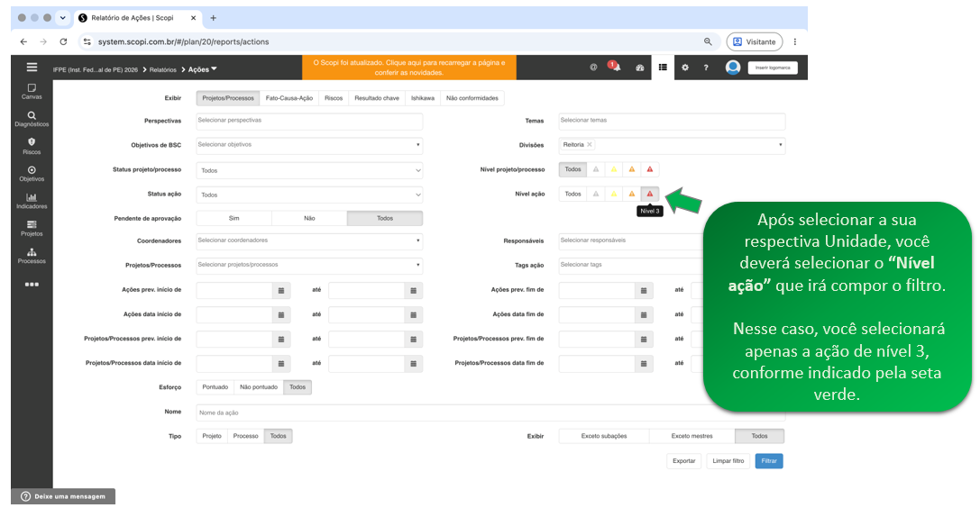This screenshot has height=517, width=980.
Task: Open the Status projeto/processo dropdown
Action: 309,170
